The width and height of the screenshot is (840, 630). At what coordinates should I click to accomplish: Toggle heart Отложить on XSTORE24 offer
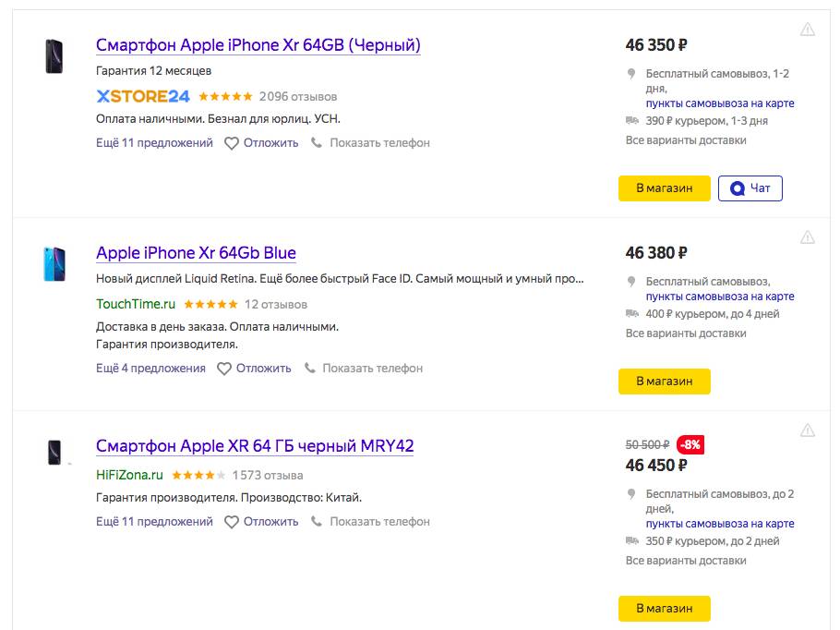[x=261, y=143]
